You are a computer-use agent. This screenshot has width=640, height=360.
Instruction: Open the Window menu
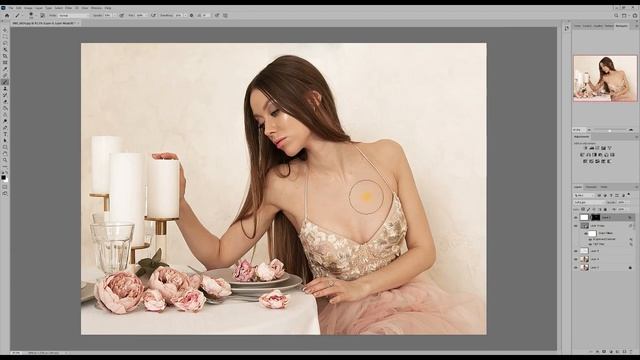point(96,8)
